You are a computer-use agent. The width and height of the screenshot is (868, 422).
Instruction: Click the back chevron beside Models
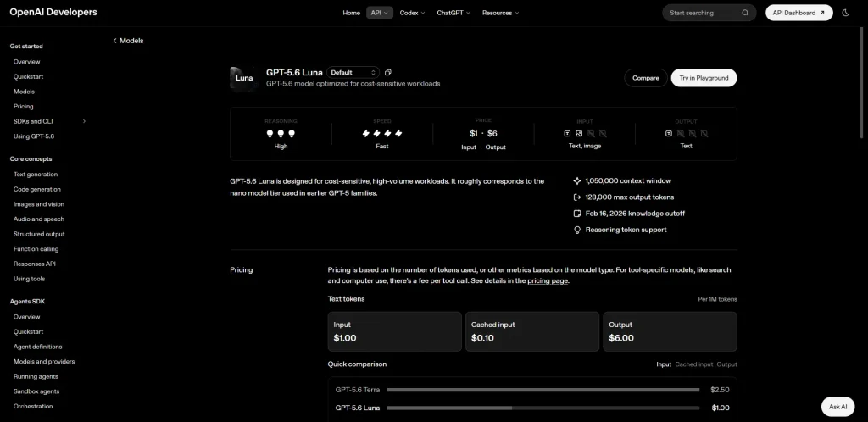(x=114, y=41)
